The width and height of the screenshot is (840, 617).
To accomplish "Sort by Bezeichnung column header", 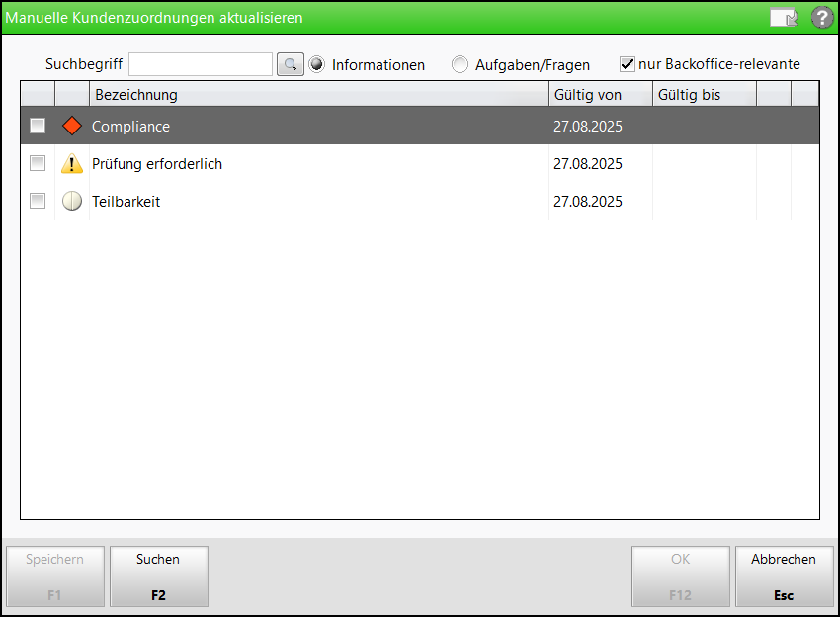I will [x=318, y=95].
